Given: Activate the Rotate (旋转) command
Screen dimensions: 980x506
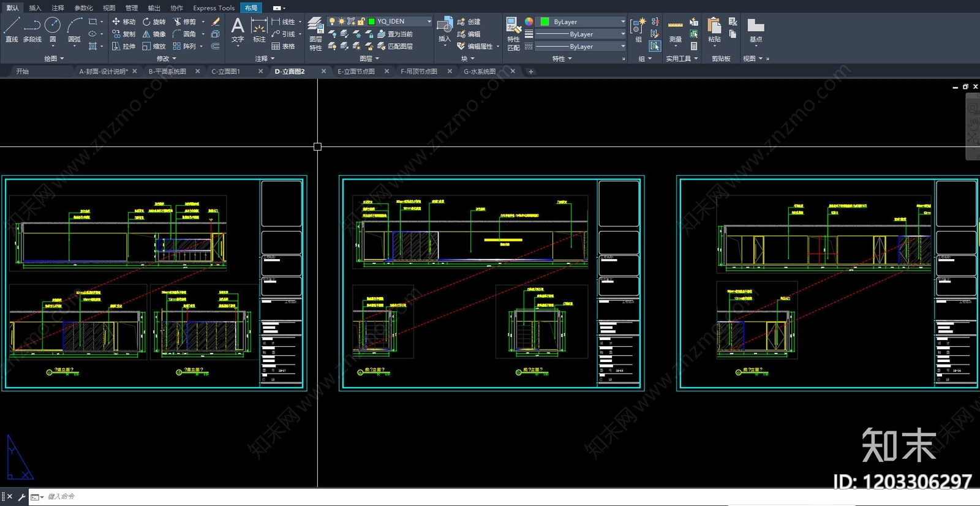Looking at the screenshot, I should coord(154,21).
